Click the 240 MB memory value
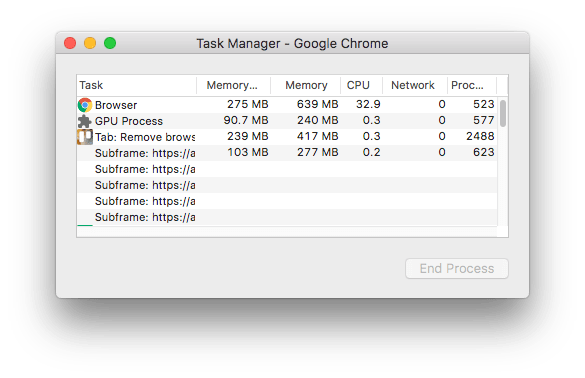 tap(317, 120)
